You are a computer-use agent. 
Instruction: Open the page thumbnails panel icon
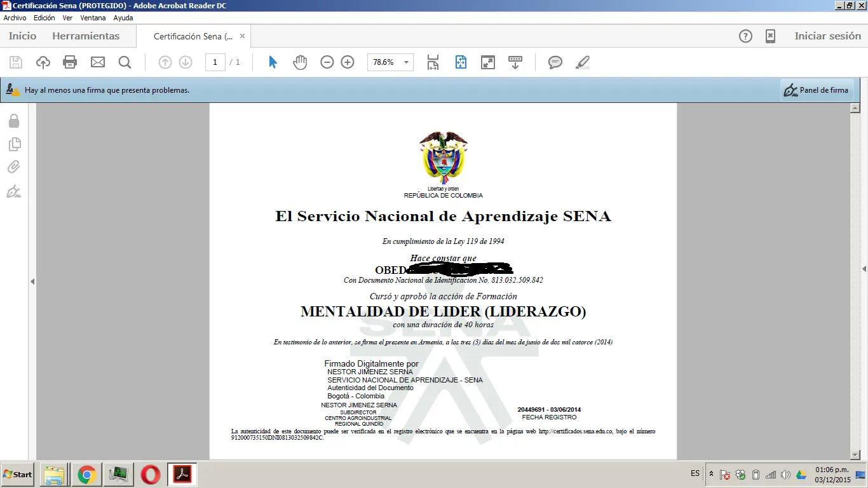(14, 144)
